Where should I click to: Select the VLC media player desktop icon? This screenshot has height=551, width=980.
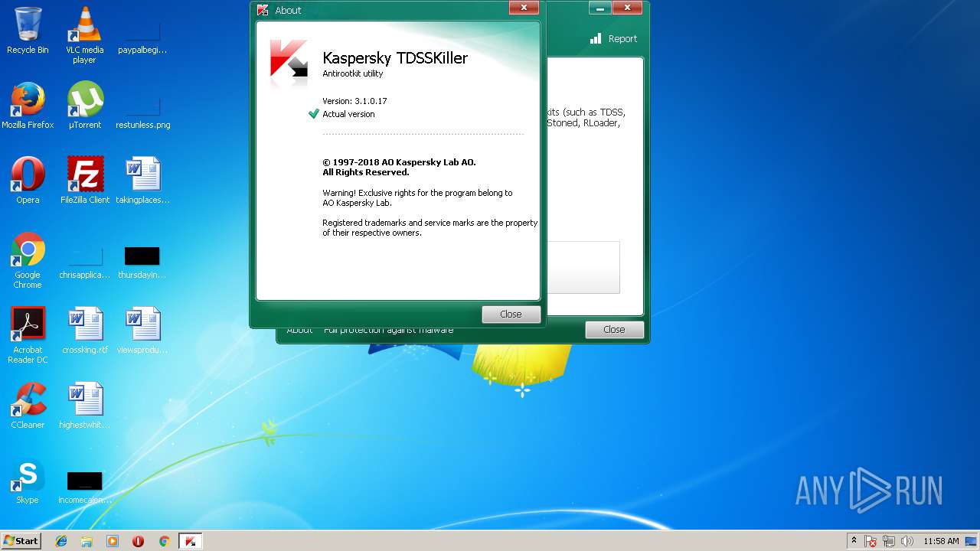tap(85, 35)
